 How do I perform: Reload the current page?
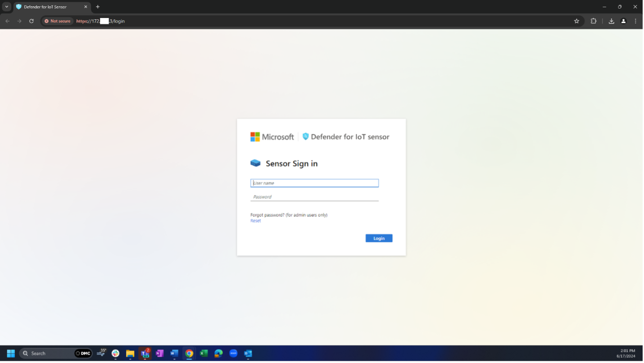click(32, 21)
